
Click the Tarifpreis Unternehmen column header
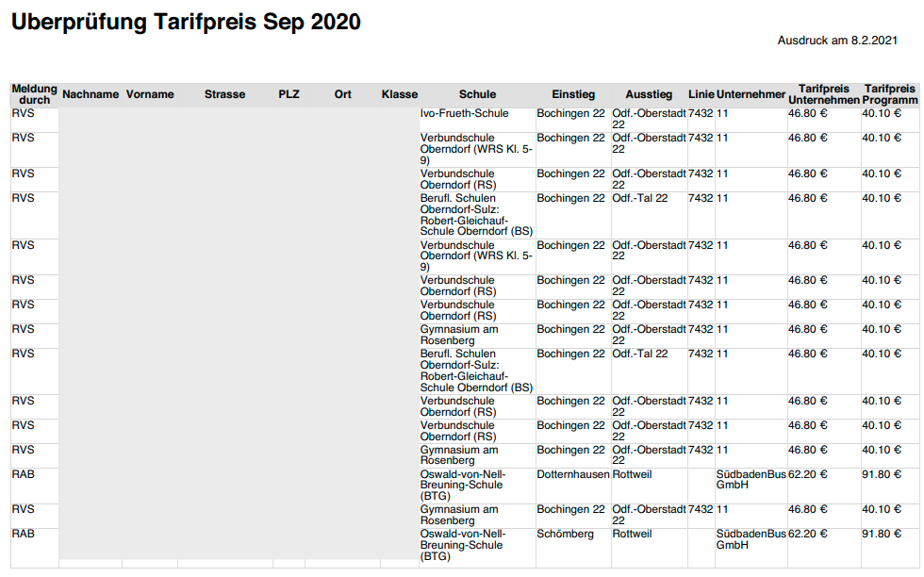point(824,94)
